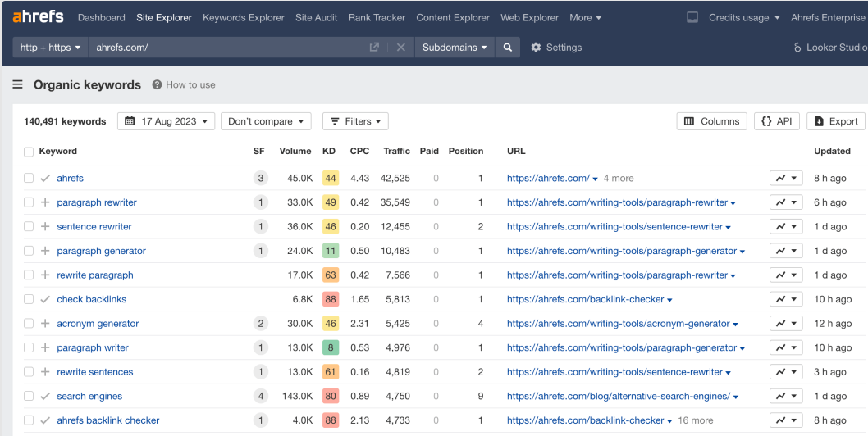Add paragraph writer keyword with plus icon
Screen dimensions: 868x436
pos(45,347)
